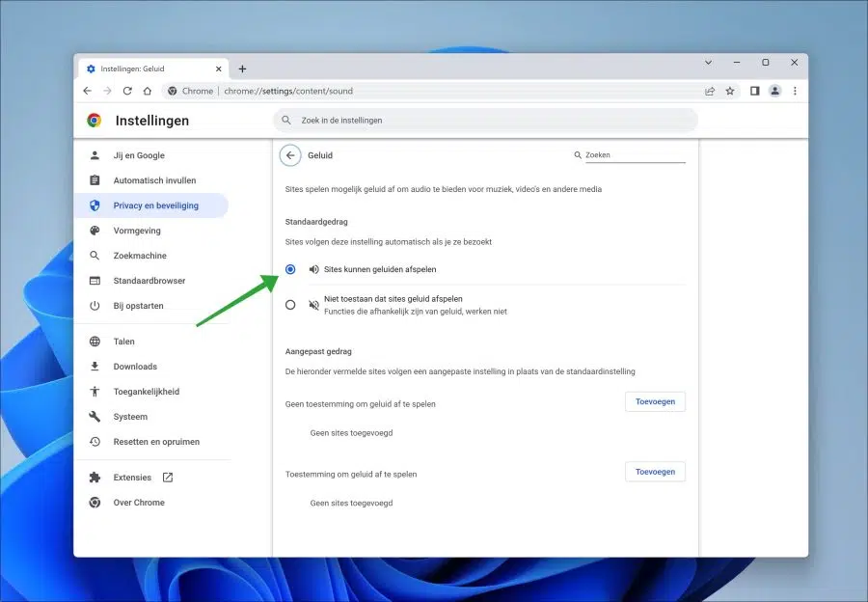Open Zoekmachine settings
Screen dimensions: 868x602
point(151,256)
